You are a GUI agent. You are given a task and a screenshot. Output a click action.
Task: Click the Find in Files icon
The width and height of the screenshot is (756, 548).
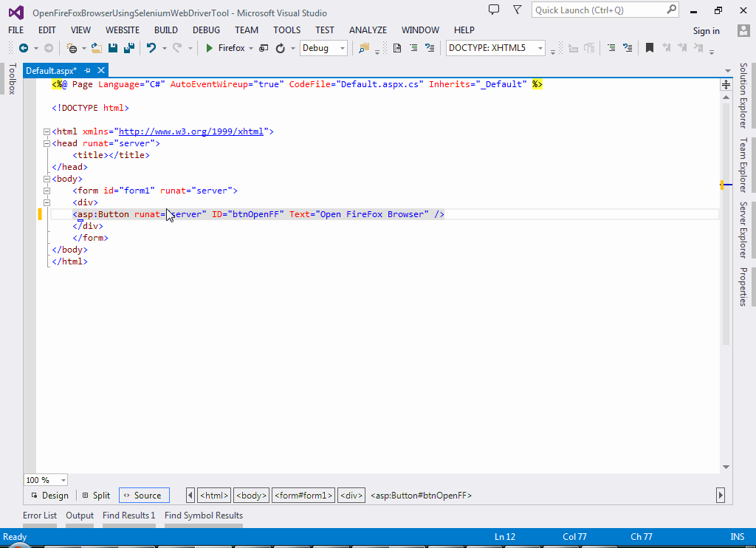click(364, 48)
